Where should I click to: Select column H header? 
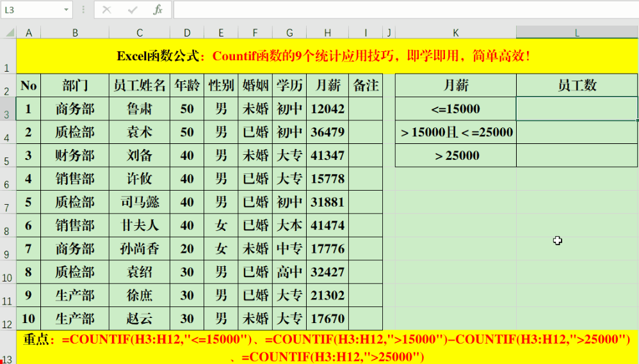pos(328,33)
